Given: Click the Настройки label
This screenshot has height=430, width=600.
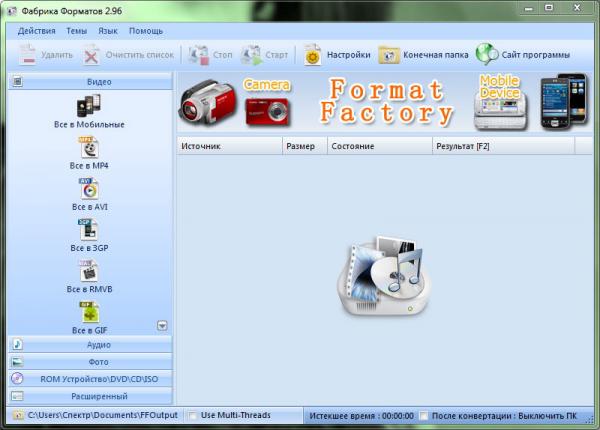Looking at the screenshot, I should click(x=349, y=55).
